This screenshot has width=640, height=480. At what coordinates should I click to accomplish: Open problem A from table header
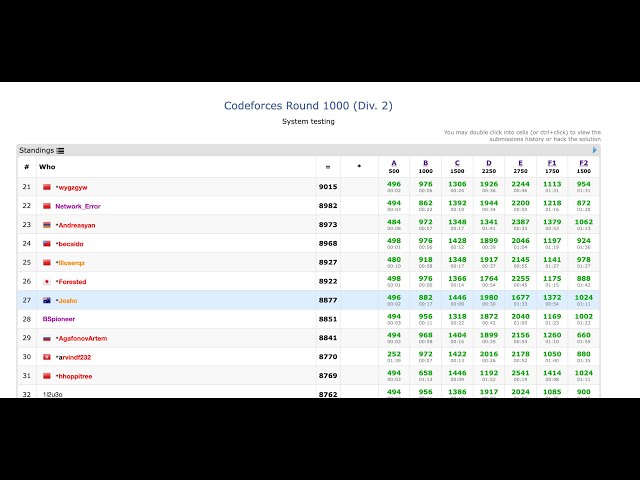tap(394, 163)
